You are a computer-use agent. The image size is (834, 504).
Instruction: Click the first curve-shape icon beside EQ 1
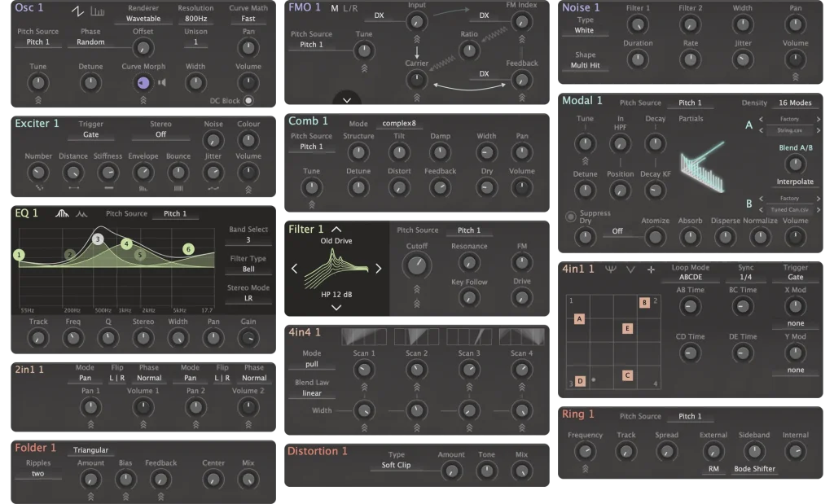coord(62,214)
